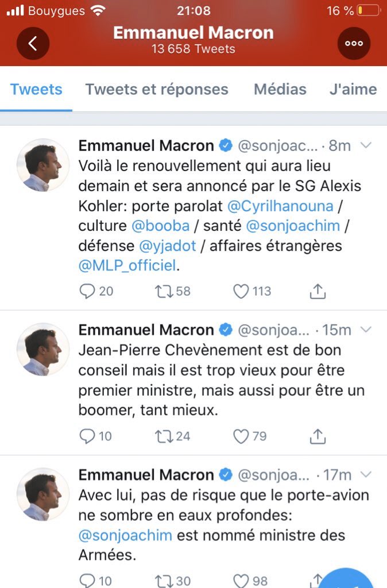The image size is (387, 588).
Task: Retweet the tweet with 58 retweets
Action: click(164, 291)
